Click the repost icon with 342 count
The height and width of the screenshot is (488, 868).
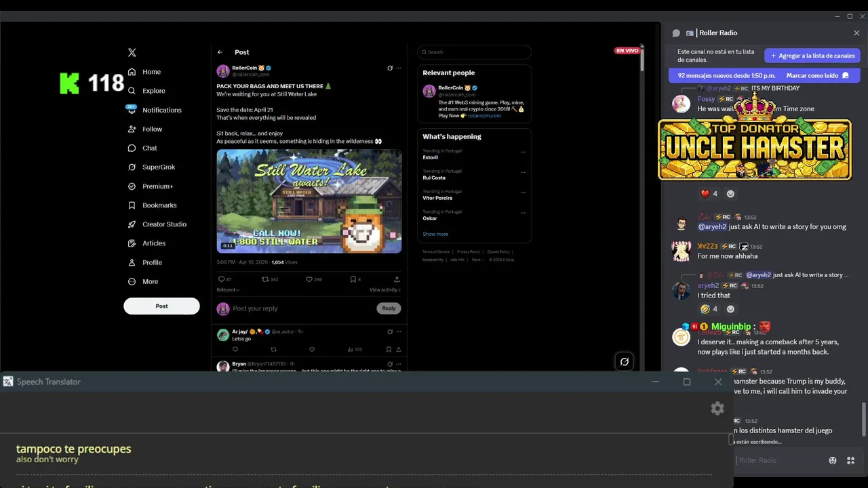coord(265,279)
